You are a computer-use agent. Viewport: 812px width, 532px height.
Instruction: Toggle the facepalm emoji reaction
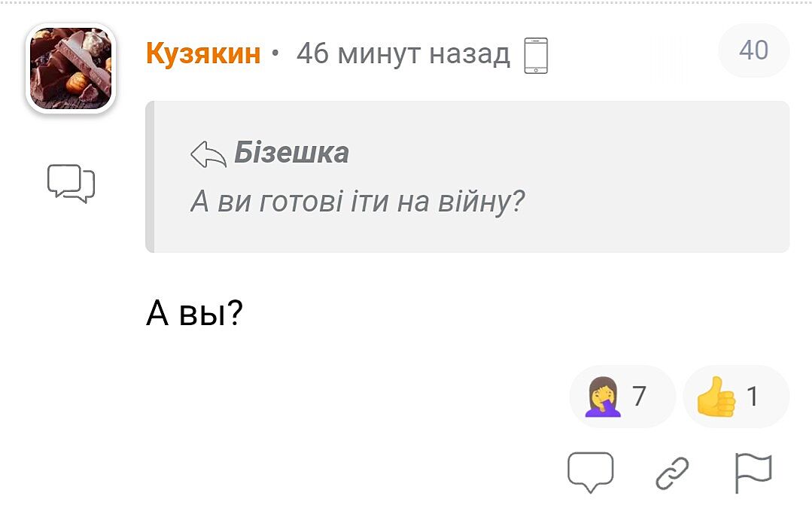tap(603, 397)
